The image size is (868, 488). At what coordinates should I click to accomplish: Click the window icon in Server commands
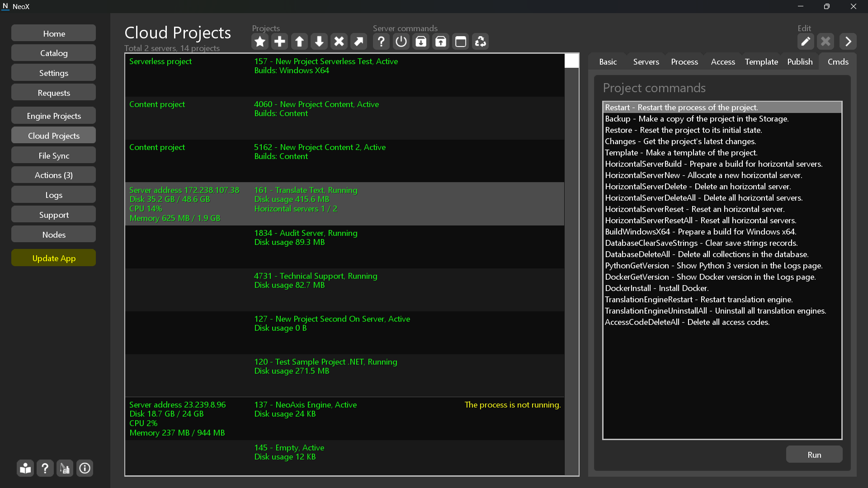click(x=460, y=42)
